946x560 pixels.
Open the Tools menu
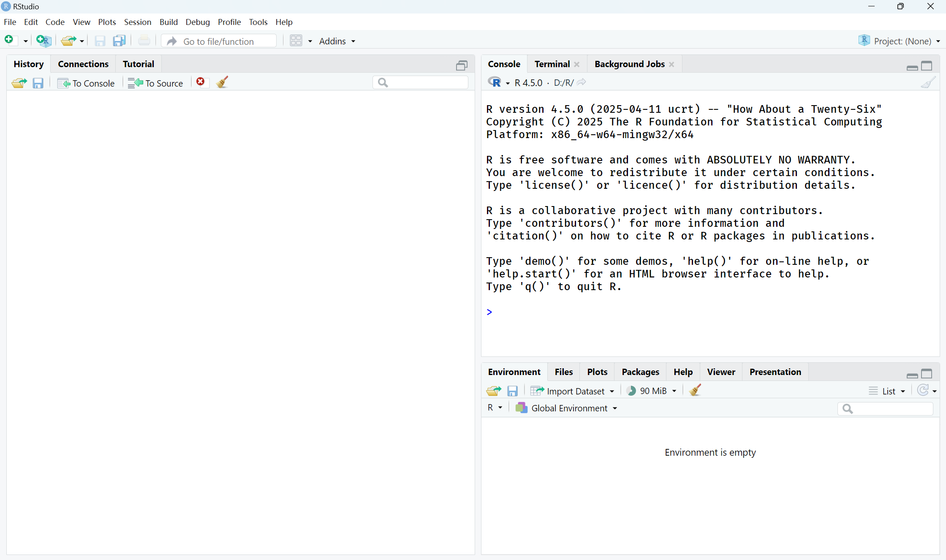258,22
